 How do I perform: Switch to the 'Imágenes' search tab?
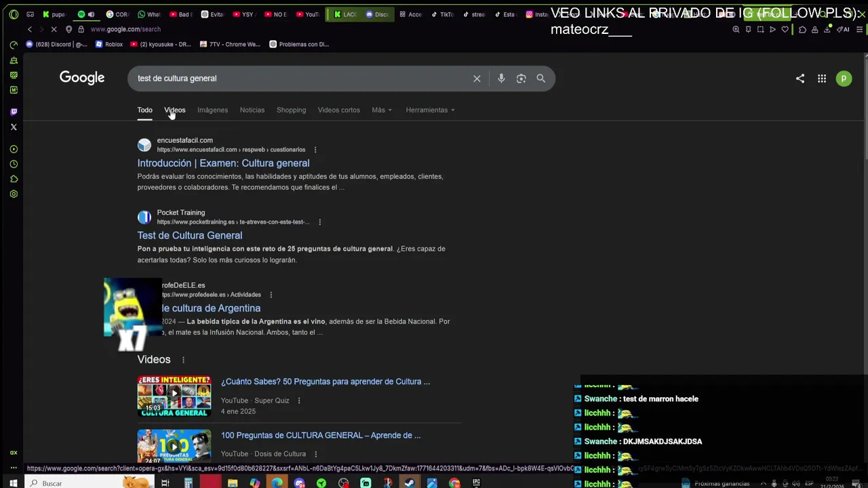click(212, 110)
